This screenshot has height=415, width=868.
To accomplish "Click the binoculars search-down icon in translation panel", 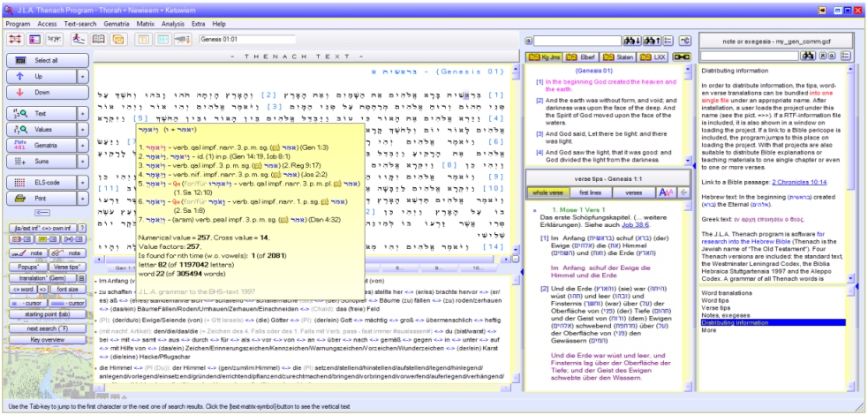I will [x=631, y=41].
